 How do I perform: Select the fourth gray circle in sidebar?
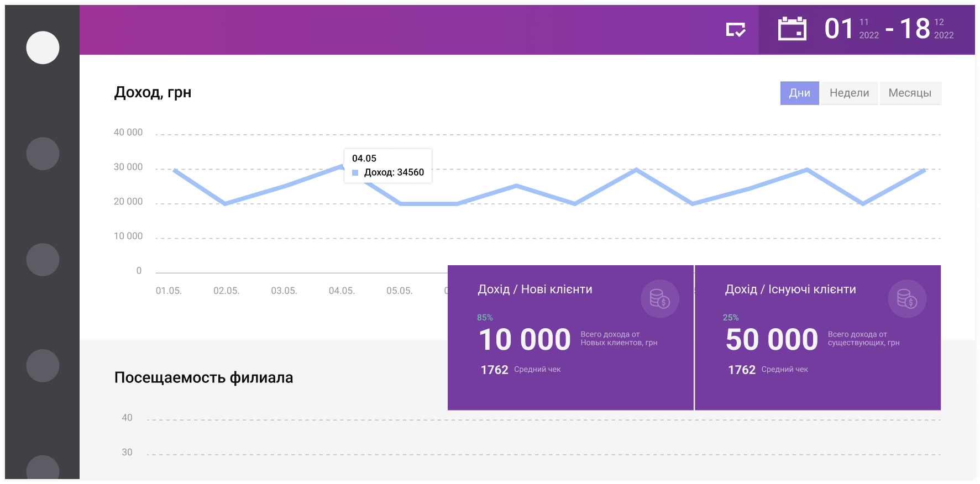pyautogui.click(x=43, y=366)
